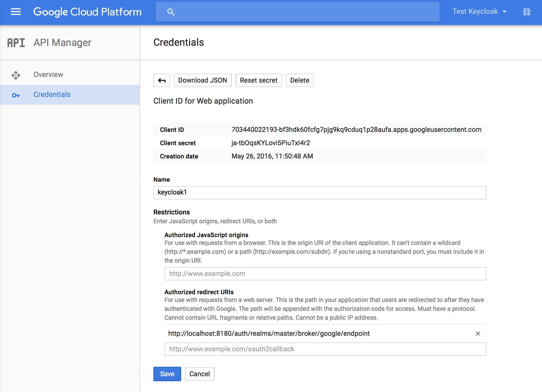Click the new redirect URI input
542x392 pixels.
tap(325, 349)
